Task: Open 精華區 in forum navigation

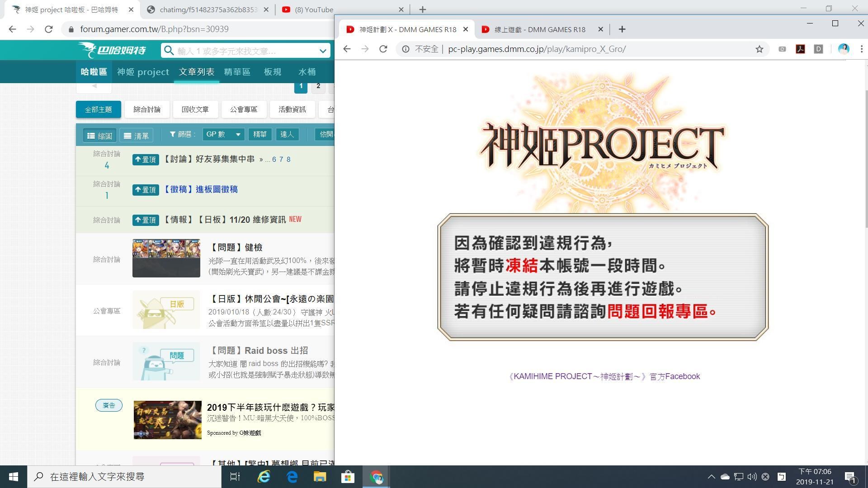Action: [x=237, y=72]
